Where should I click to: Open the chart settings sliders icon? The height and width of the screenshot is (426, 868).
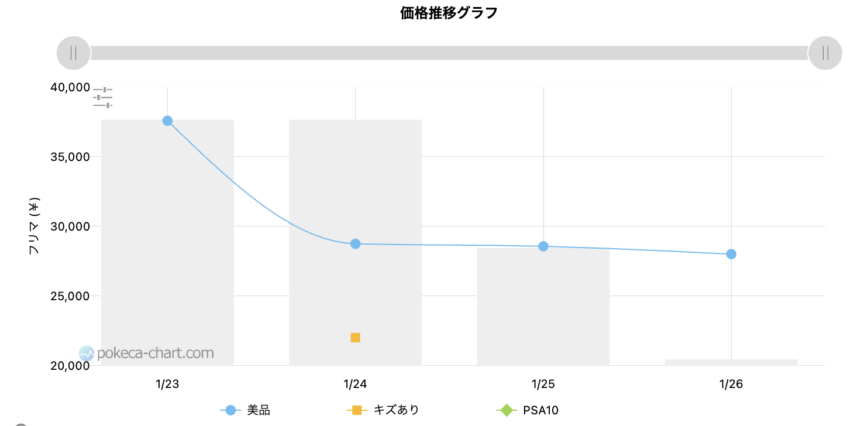(102, 97)
